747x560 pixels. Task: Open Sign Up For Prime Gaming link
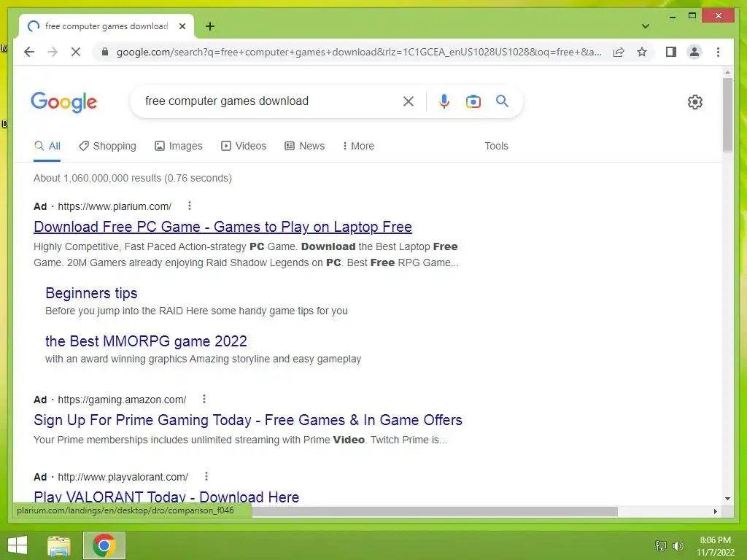248,420
